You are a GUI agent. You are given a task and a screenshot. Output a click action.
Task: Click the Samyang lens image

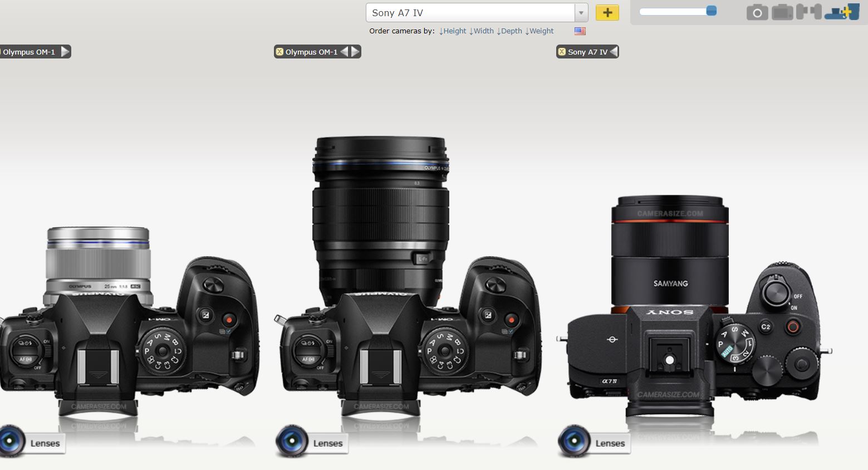(670, 253)
